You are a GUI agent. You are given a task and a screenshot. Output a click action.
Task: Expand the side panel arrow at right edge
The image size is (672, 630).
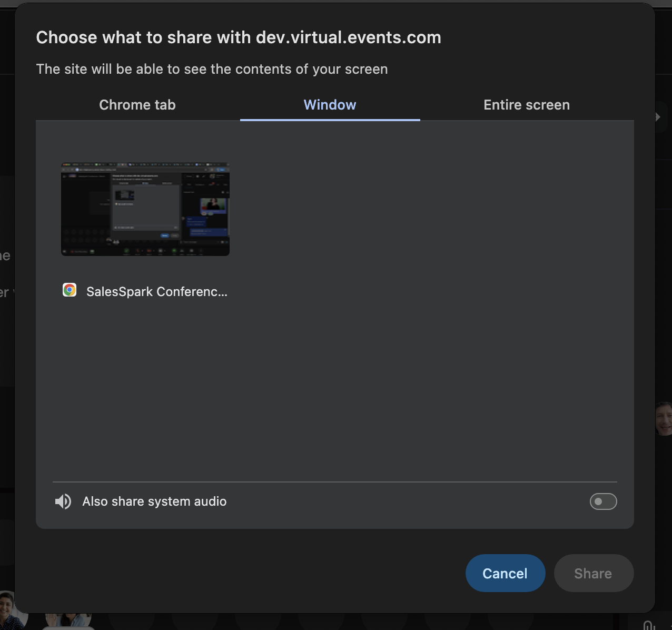[x=658, y=117]
